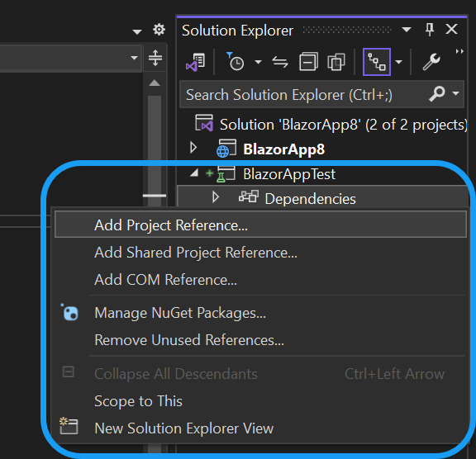
Task: Switch between solutions and folder views icon
Action: [x=195, y=62]
